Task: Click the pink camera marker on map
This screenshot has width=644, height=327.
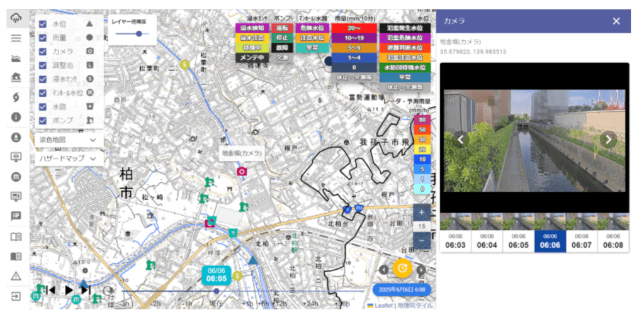Action: (241, 171)
